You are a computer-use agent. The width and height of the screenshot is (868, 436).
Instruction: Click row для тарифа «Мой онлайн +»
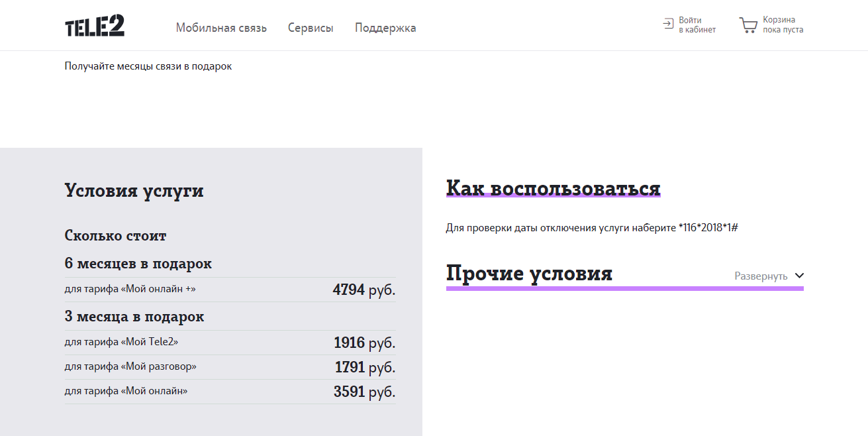click(230, 290)
